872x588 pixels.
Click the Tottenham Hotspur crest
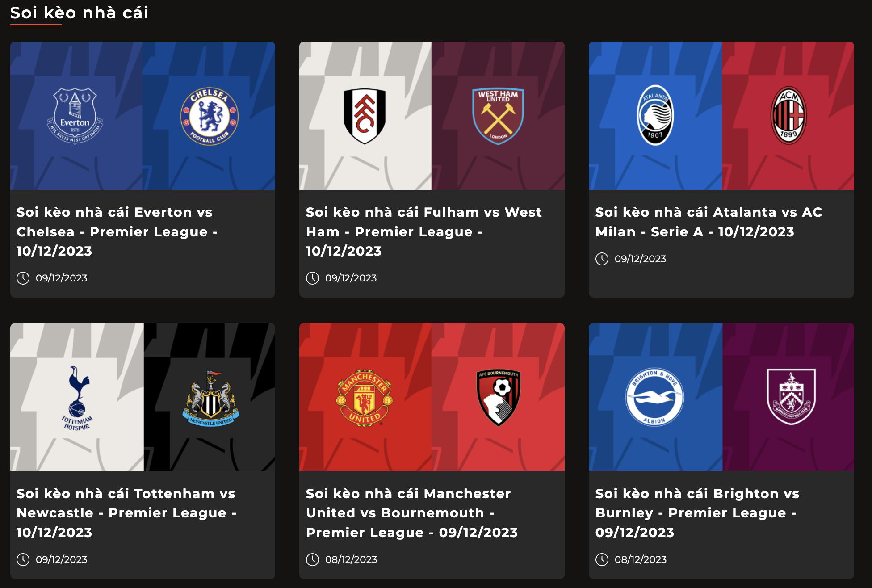77,398
